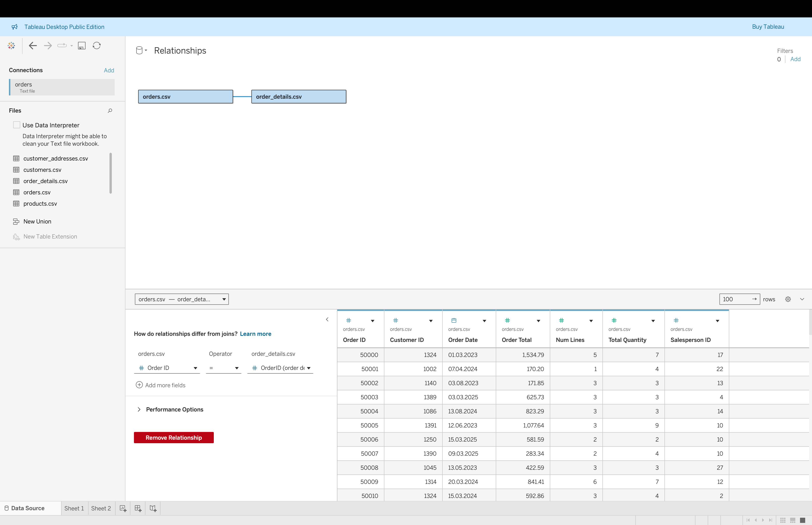Click the New Story icon

pos(153,508)
